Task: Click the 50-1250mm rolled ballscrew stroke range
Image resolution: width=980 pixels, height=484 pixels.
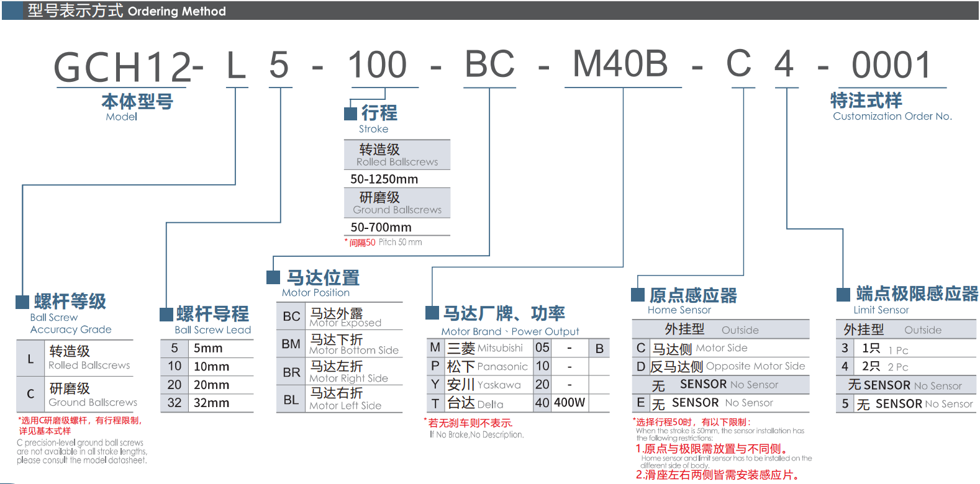Action: click(384, 179)
